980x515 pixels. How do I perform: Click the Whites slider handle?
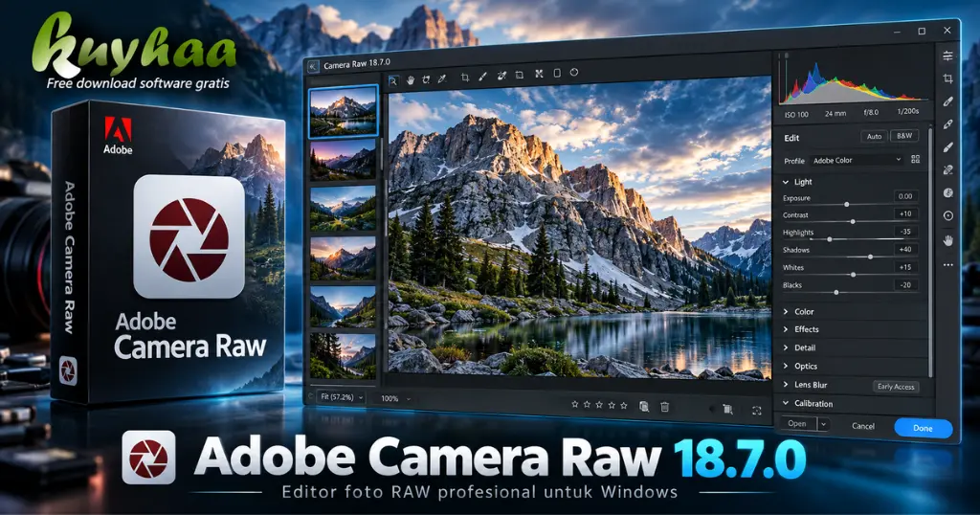pyautogui.click(x=853, y=275)
